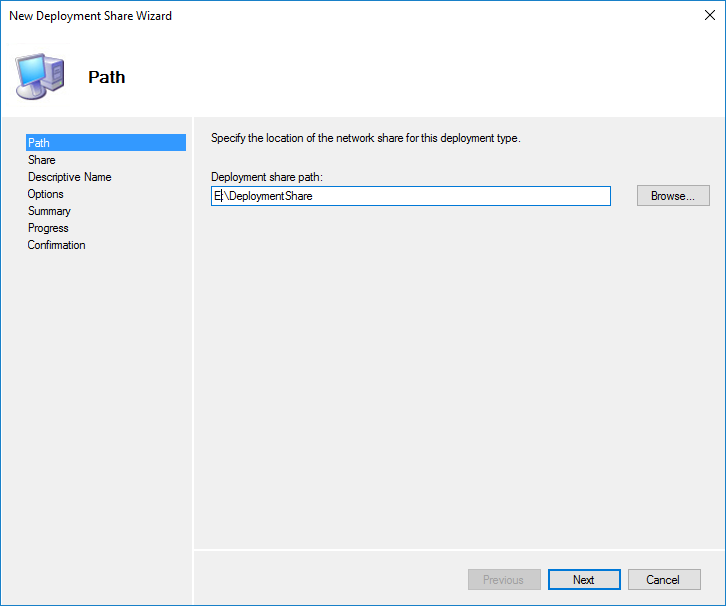Click the bold Path page heading
This screenshot has height=606, width=726.
click(107, 77)
